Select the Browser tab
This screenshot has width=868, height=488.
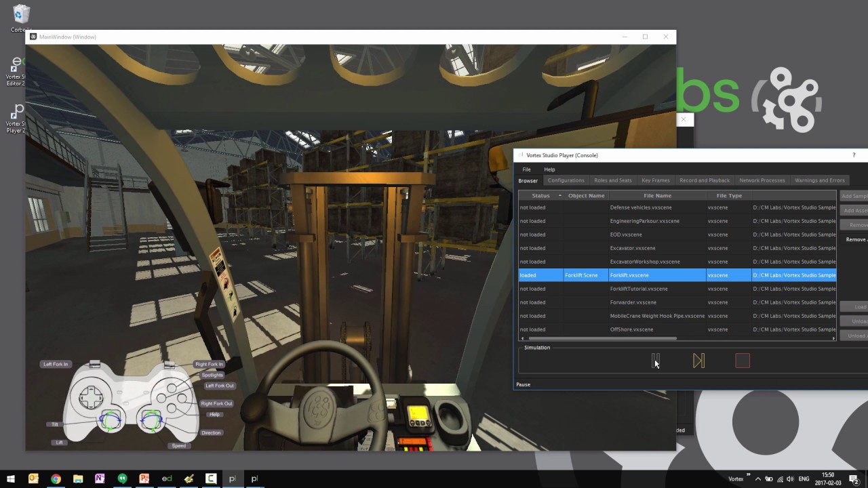(528, 180)
